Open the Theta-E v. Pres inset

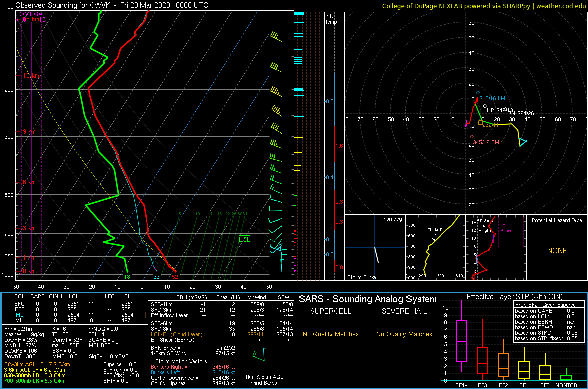[x=435, y=248]
